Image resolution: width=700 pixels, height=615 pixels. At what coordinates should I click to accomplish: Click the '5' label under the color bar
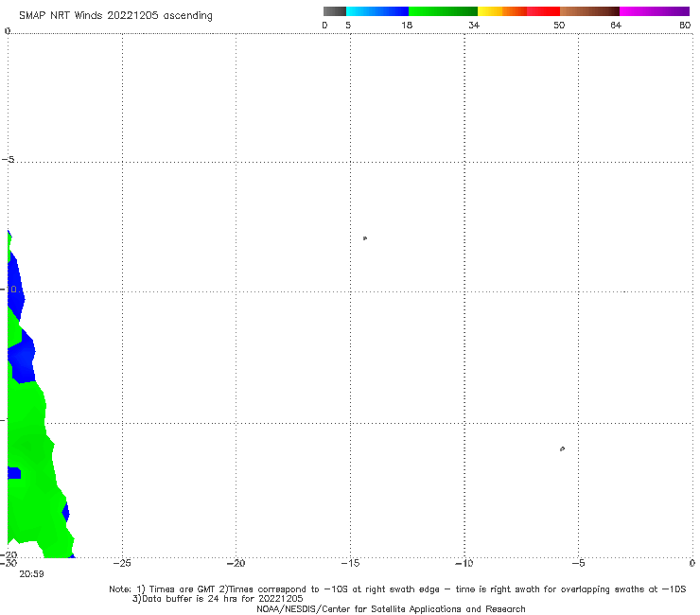pyautogui.click(x=348, y=26)
